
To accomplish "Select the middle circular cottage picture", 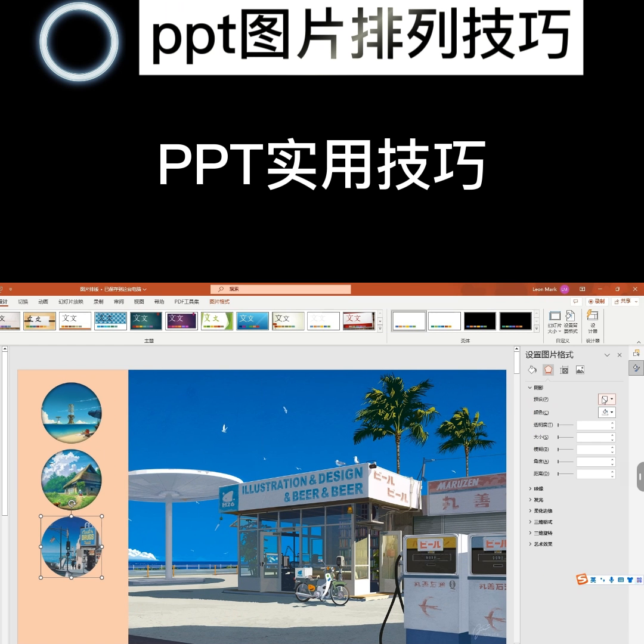I will point(72,479).
